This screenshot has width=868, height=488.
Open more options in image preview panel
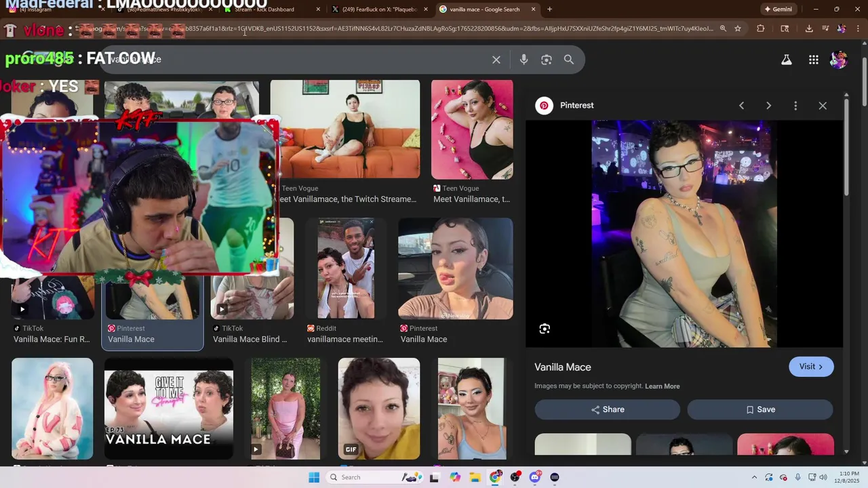pos(795,106)
